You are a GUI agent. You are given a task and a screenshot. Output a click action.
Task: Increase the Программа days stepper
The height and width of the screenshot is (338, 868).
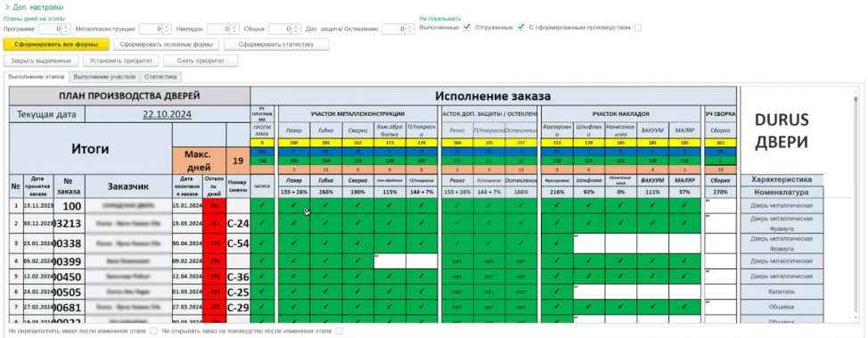click(x=67, y=27)
